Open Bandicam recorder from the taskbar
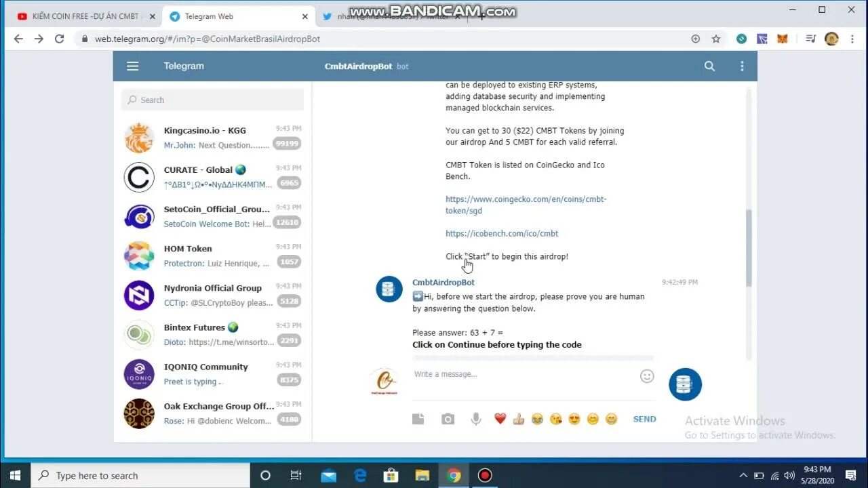868x488 pixels. pyautogui.click(x=484, y=475)
